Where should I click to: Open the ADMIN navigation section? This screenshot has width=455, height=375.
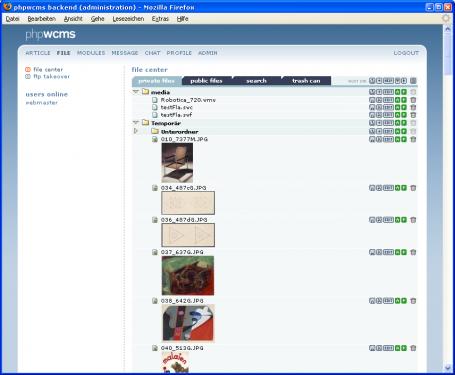point(208,53)
